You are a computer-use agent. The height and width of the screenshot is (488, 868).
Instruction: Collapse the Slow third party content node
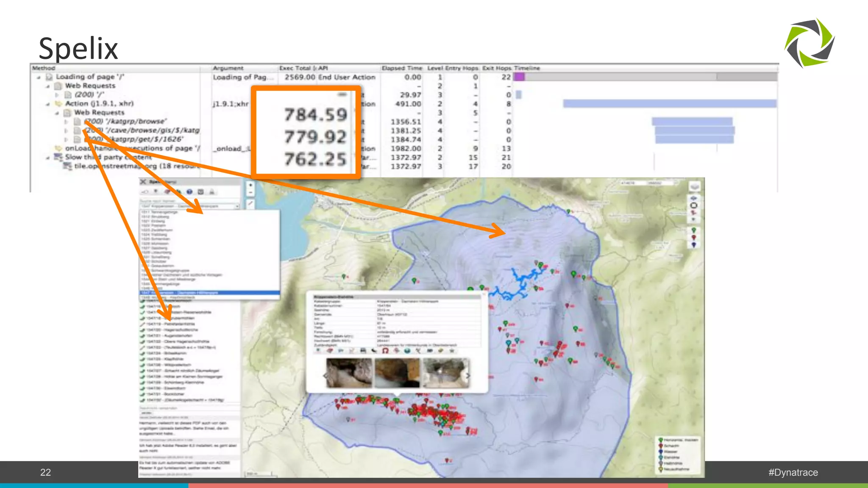pos(47,157)
